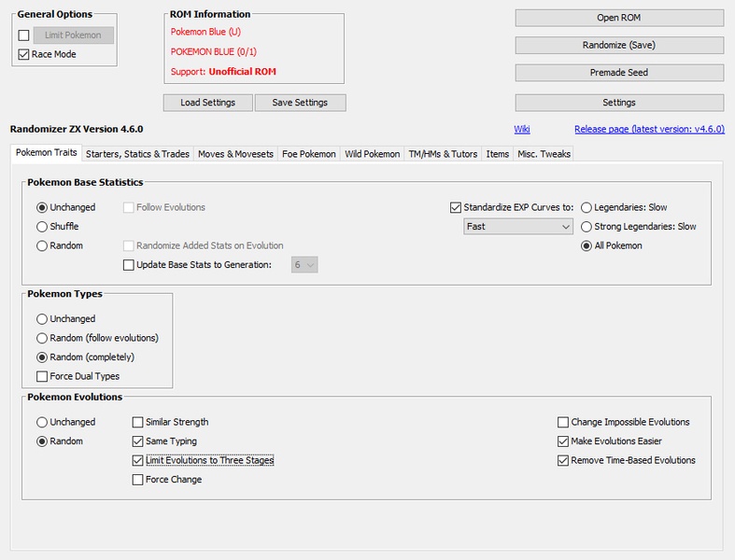Viewport: 735px width, 560px height.
Task: Select the Pokemon Traits tab
Action: pos(46,153)
